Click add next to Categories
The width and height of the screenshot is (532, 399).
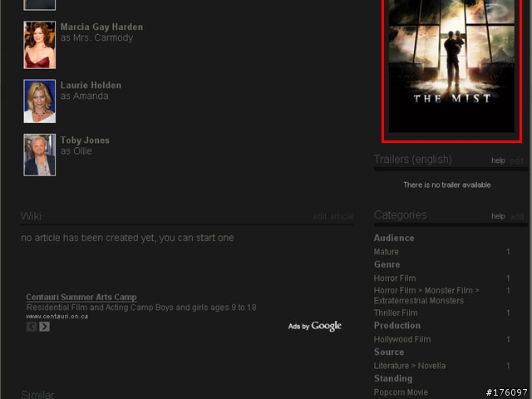point(517,216)
